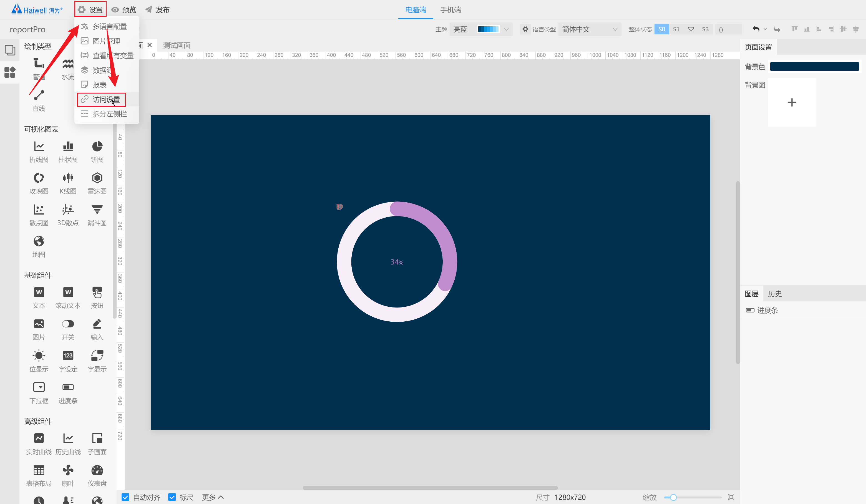The height and width of the screenshot is (504, 866).
Task: Choose the 实时曲线 real-time curve component
Action: coord(39,444)
